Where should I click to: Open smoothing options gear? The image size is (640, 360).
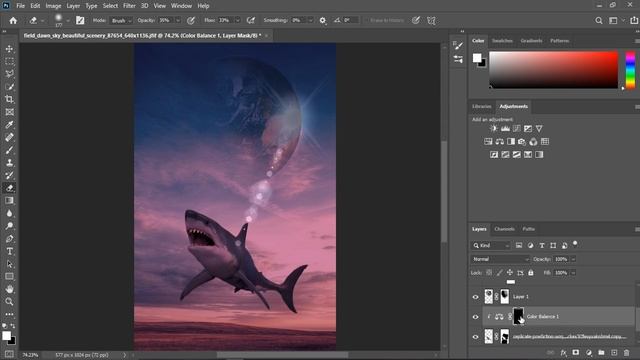322,20
